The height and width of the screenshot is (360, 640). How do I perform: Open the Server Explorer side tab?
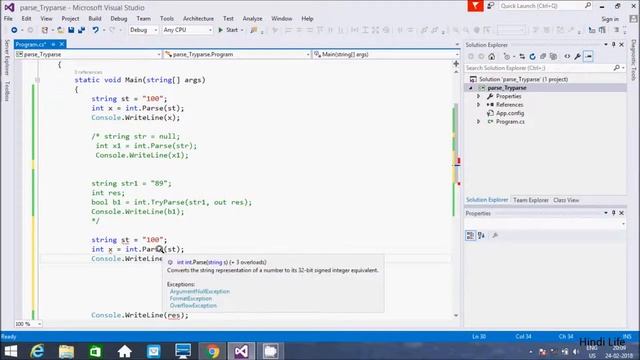tap(7, 58)
